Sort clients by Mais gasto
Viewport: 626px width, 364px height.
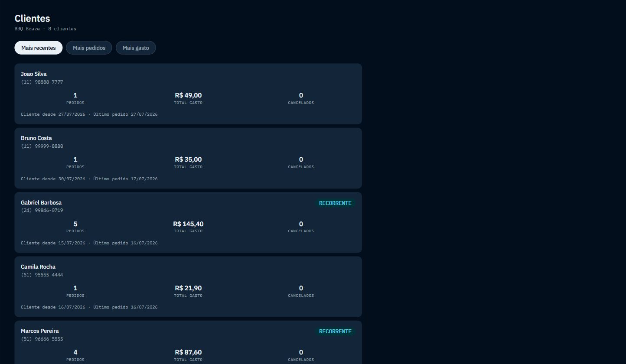pyautogui.click(x=136, y=48)
